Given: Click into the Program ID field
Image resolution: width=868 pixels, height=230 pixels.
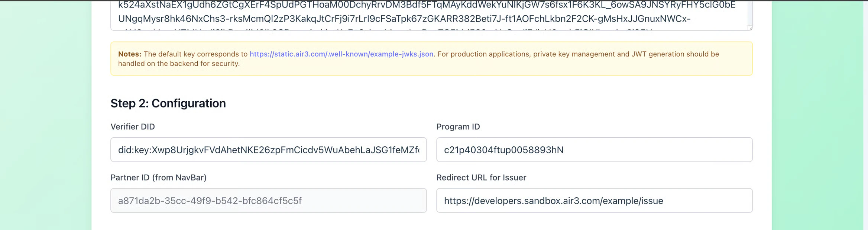Looking at the screenshot, I should 594,150.
